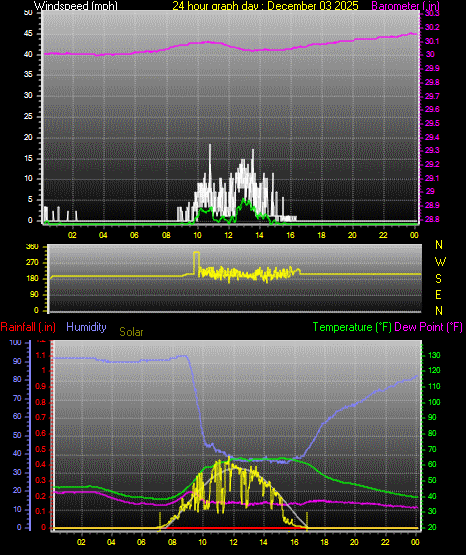This screenshot has width=466, height=555.
Task: Click the 18 hour marker on wind graph
Action: coord(321,235)
